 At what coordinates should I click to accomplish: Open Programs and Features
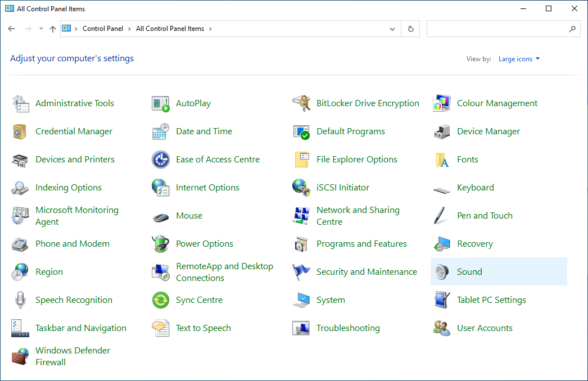pyautogui.click(x=361, y=243)
